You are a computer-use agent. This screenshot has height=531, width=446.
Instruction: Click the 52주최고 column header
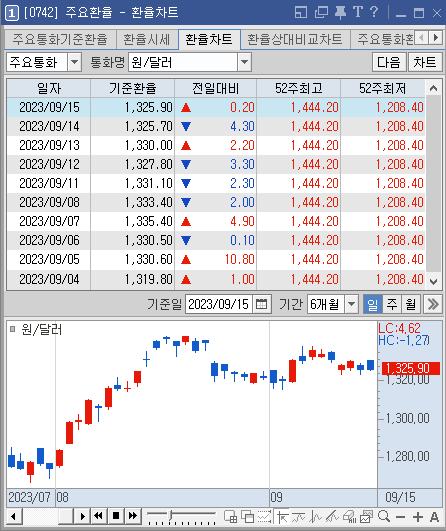(298, 89)
